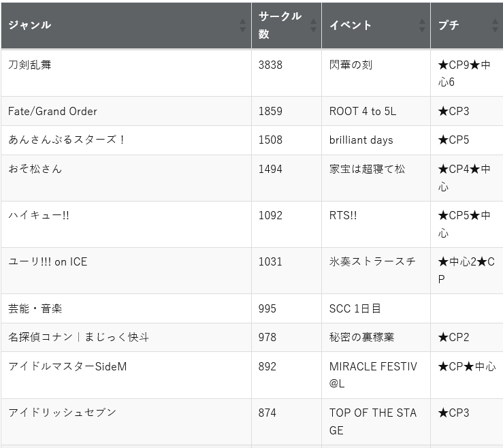Select the ジャンル header label

click(x=30, y=25)
